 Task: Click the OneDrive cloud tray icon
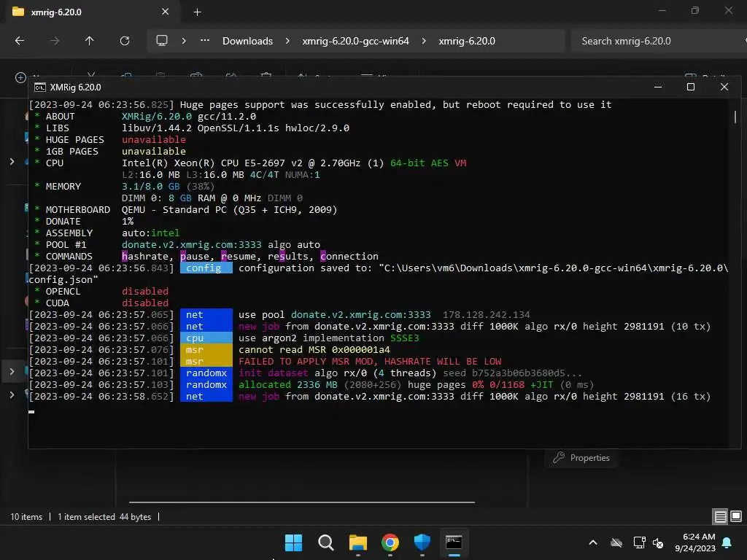coord(616,542)
